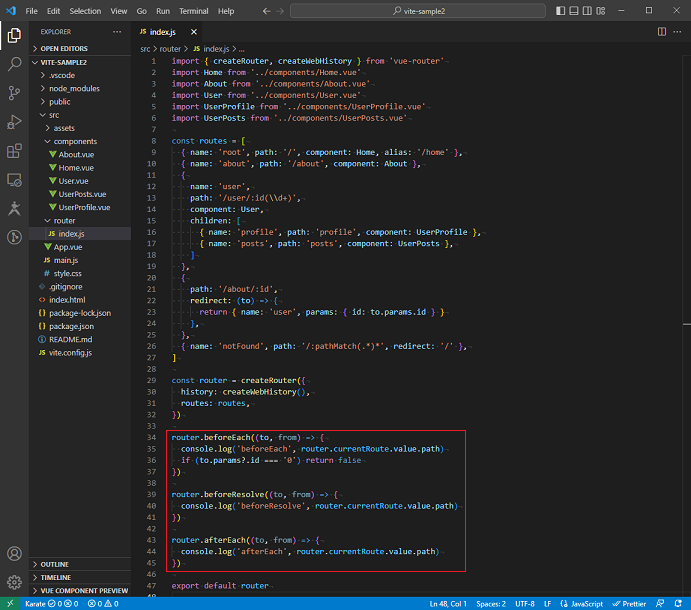Open the Search view in activity bar
This screenshot has width=691, height=610.
coord(14,64)
